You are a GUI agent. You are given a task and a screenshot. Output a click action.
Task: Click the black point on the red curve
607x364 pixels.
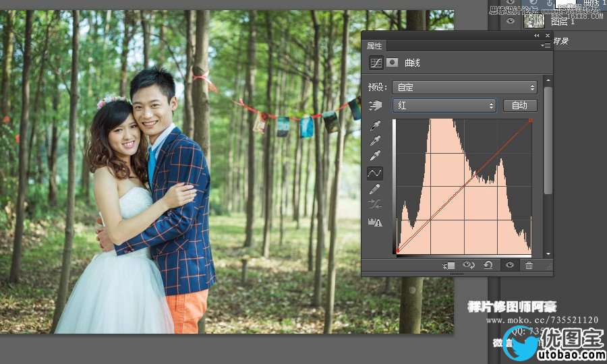pos(397,251)
